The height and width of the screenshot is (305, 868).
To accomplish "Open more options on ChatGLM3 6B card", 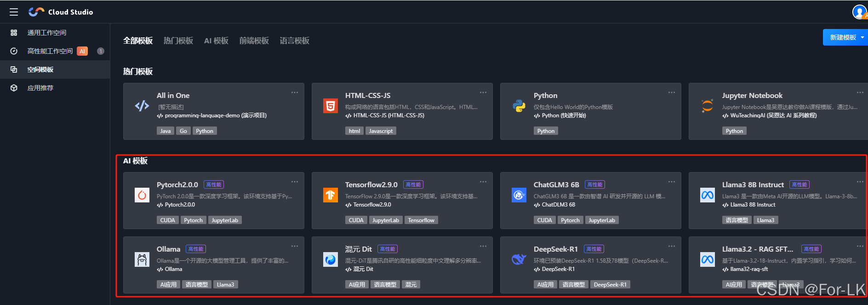I will pos(672,182).
